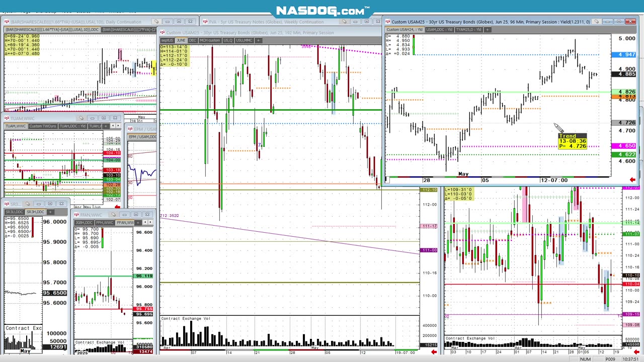Add a new tab in the USAM25 192 Min window
The width and height of the screenshot is (644, 362).
[x=258, y=40]
